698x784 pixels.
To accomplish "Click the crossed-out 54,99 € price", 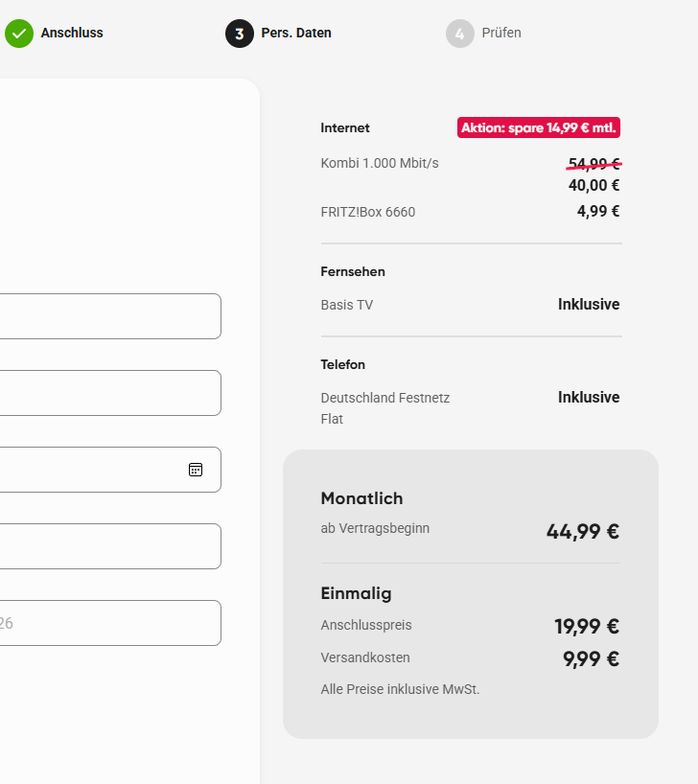I will coord(594,163).
